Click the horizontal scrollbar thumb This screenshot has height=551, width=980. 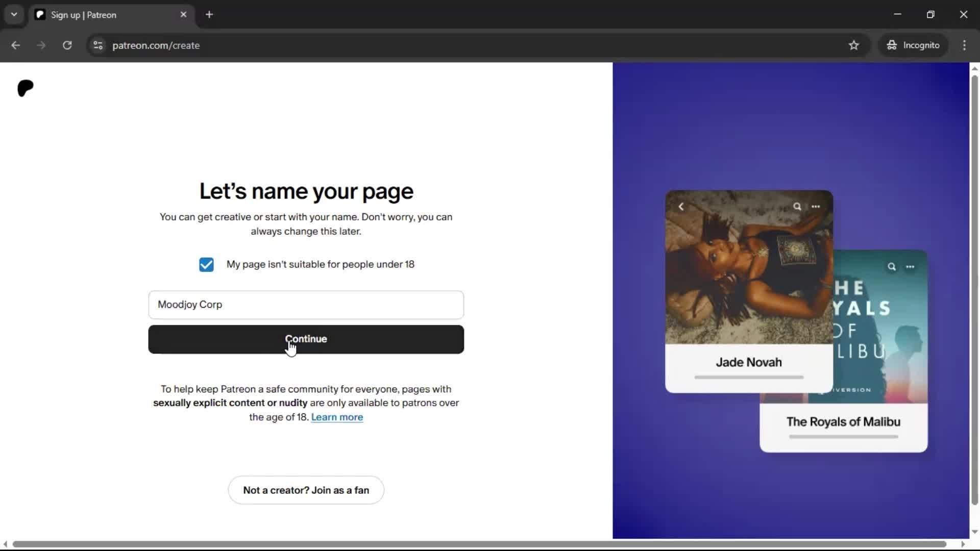pos(479,544)
